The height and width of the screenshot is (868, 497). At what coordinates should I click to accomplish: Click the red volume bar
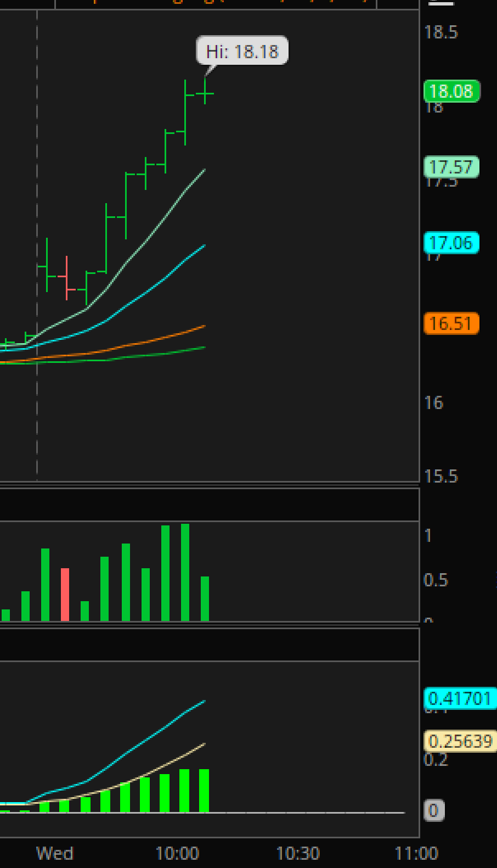click(65, 595)
